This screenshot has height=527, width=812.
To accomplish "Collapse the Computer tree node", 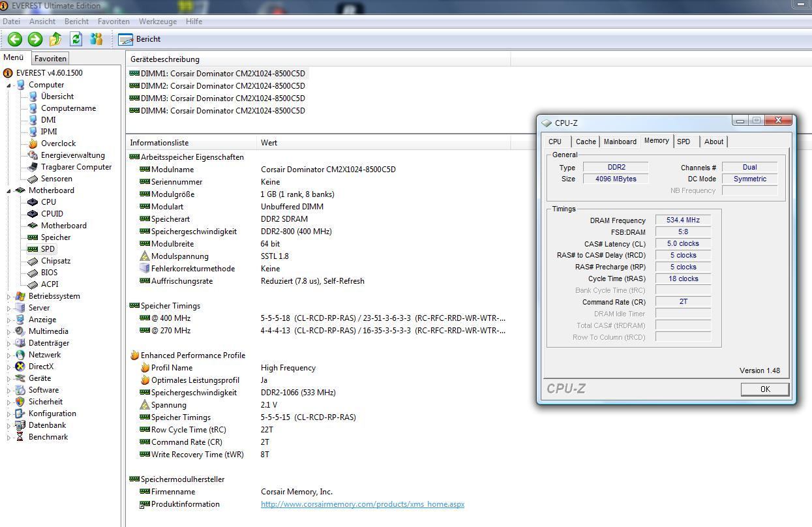I will [x=9, y=85].
